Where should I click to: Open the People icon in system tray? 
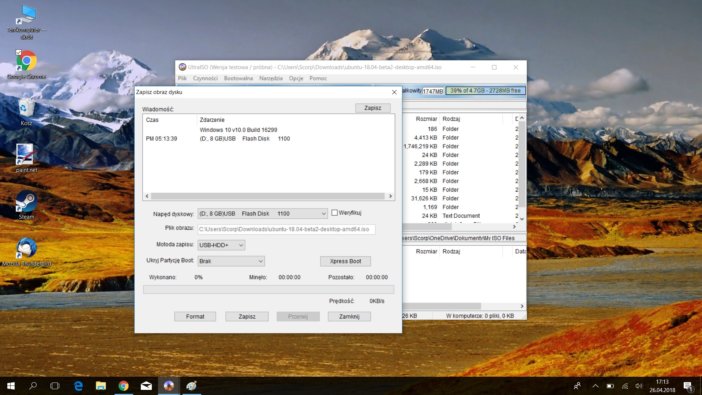(x=578, y=386)
